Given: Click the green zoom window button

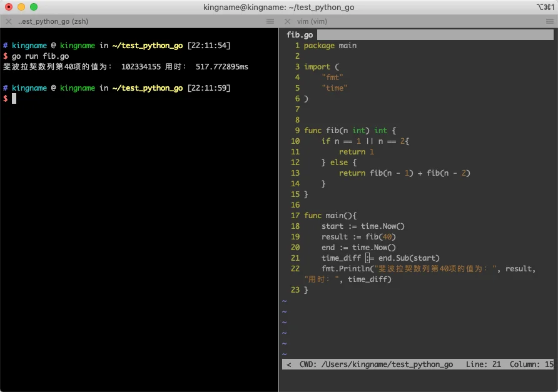Looking at the screenshot, I should tap(34, 7).
